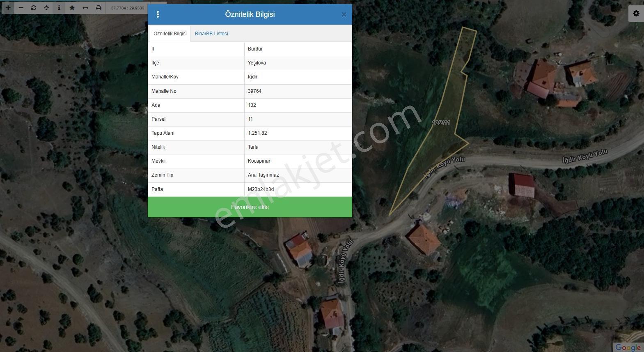The width and height of the screenshot is (644, 352).
Task: Select the info query tool
Action: click(59, 8)
